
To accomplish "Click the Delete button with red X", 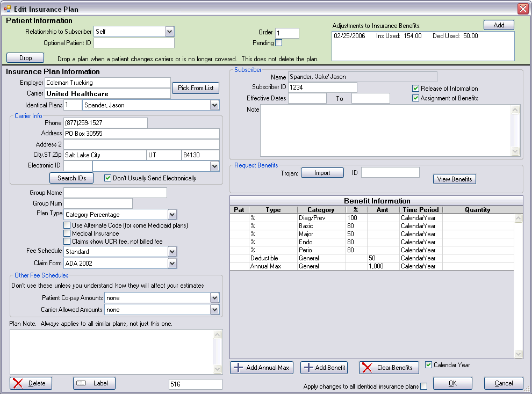I will tap(31, 383).
